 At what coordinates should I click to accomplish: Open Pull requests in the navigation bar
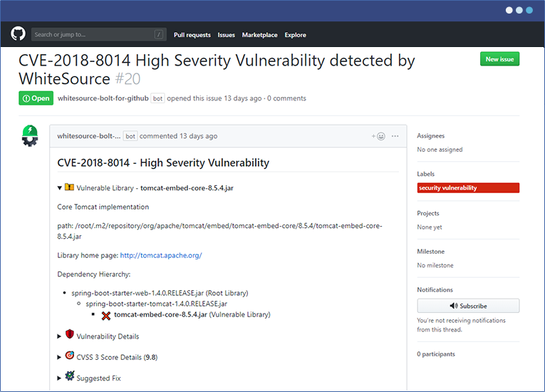point(192,35)
